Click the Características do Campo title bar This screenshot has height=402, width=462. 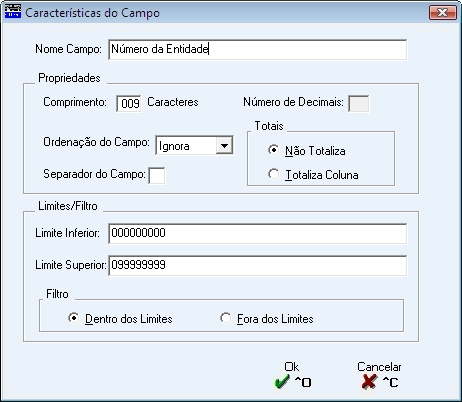click(217, 13)
